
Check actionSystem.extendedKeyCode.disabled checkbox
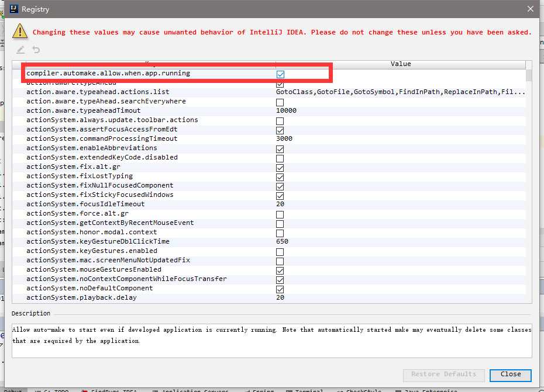click(280, 158)
